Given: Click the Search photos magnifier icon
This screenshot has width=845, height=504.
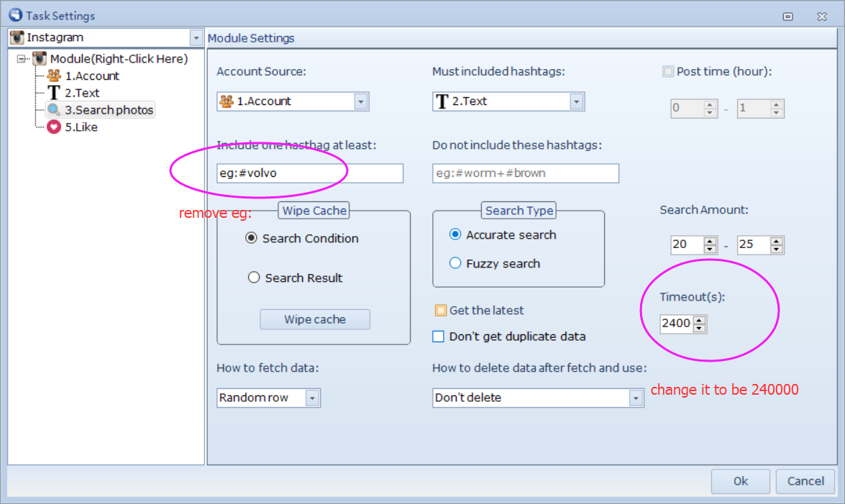Looking at the screenshot, I should tap(54, 110).
